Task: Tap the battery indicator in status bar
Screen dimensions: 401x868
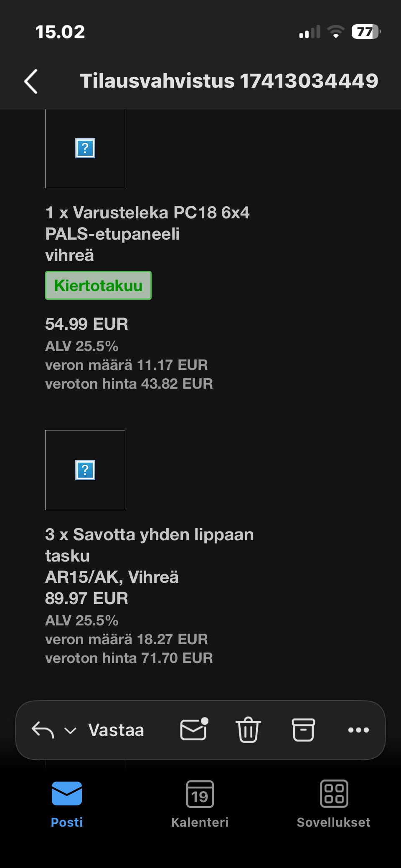Action: point(366,32)
